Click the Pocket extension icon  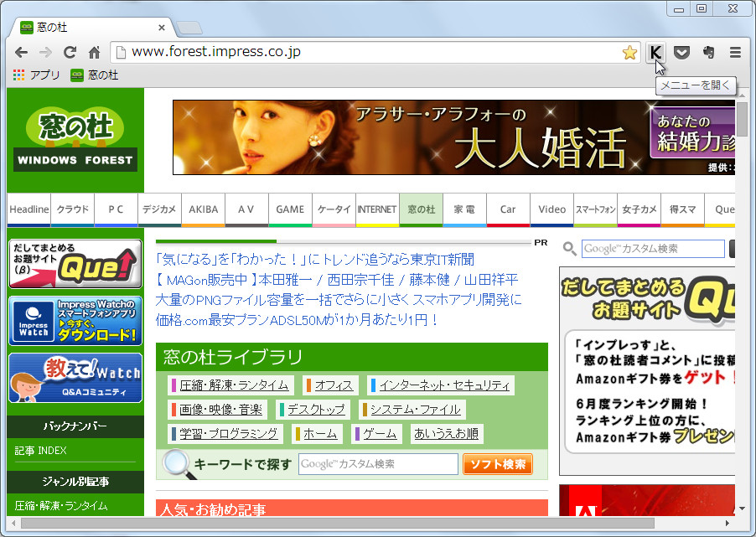point(681,52)
